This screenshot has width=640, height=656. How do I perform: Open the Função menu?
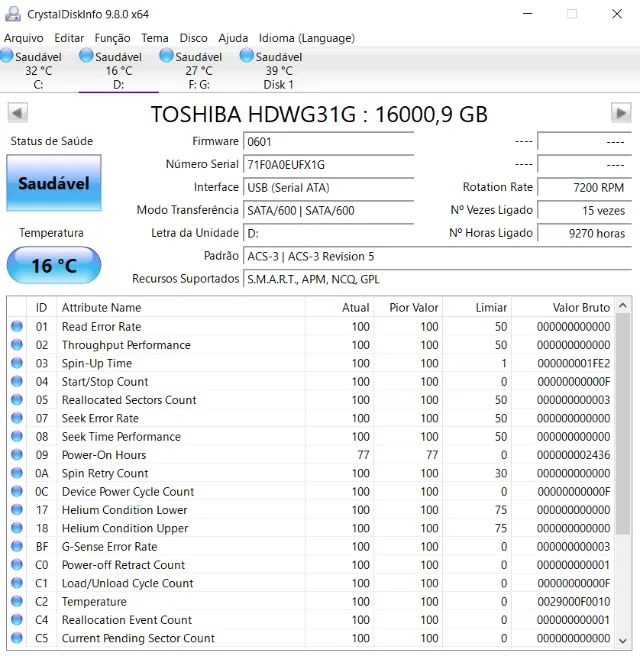click(112, 38)
